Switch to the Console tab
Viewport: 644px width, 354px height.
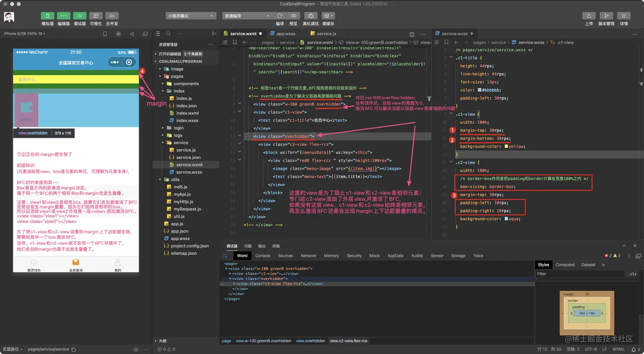pos(262,256)
